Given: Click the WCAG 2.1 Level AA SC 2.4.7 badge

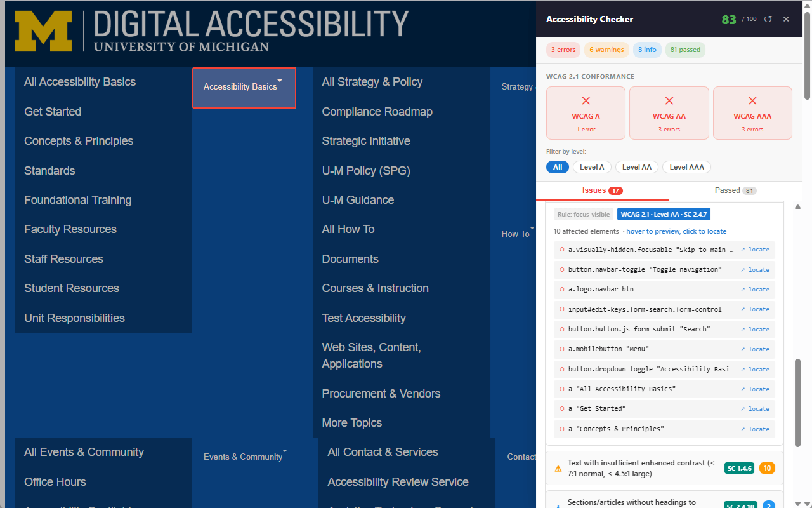Looking at the screenshot, I should 664,214.
